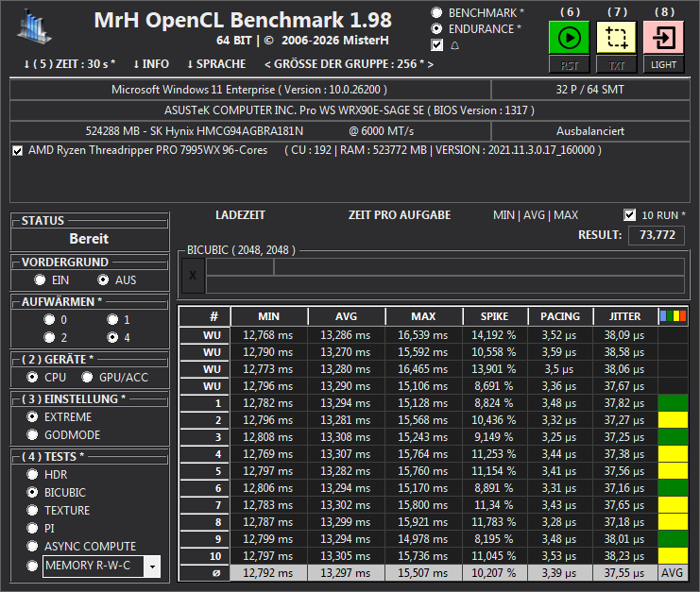The height and width of the screenshot is (592, 700).
Task: Click the STATUS Bereit label
Action: point(90,239)
